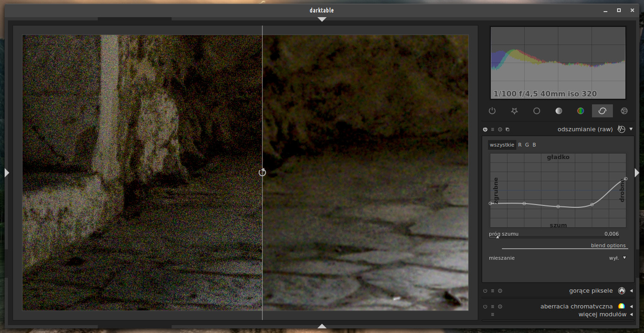Image resolution: width=644 pixels, height=333 pixels.
Task: Minimize the darktable window
Action: tap(606, 10)
